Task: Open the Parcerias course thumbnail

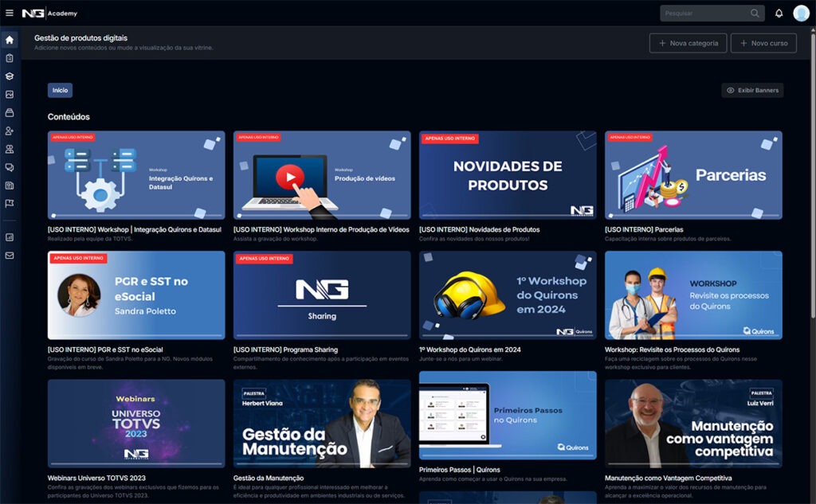Action: [x=693, y=175]
